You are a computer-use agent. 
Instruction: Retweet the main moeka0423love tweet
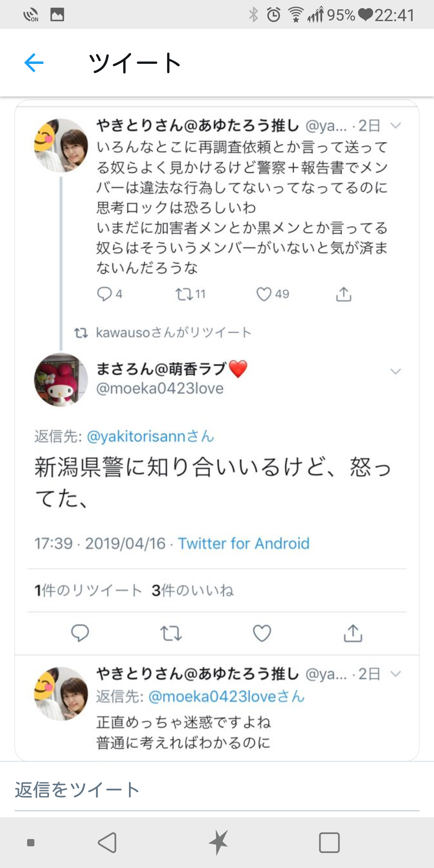point(171,633)
